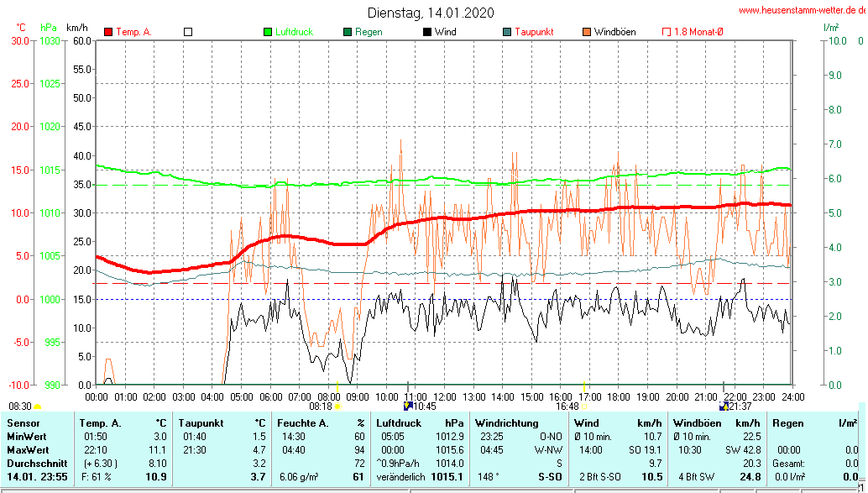Click the Regen column header
Screen dimensions: 868x493
(x=787, y=422)
